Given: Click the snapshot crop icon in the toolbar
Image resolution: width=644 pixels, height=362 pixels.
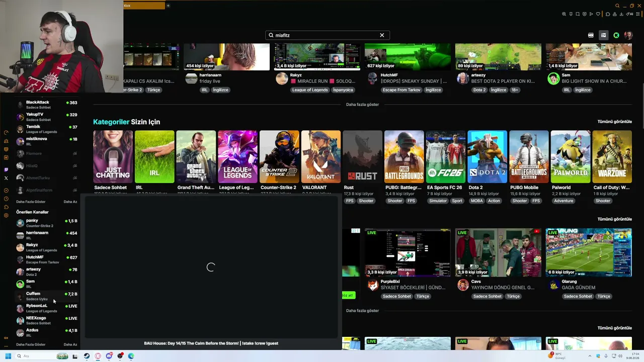Looking at the screenshot, I should (x=578, y=14).
